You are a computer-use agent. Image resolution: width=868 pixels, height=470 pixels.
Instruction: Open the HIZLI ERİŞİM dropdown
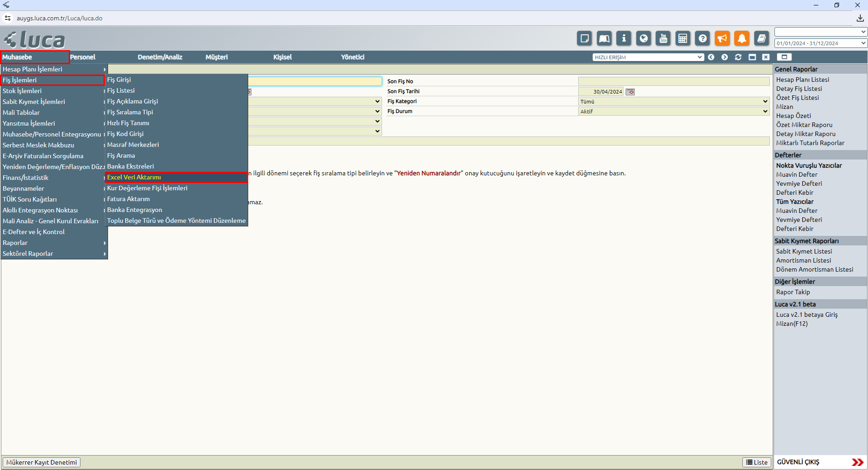[648, 57]
